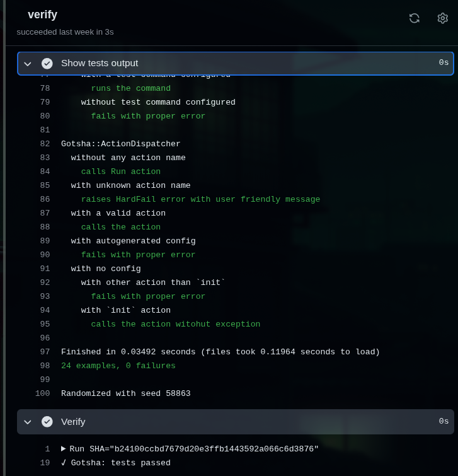This screenshot has height=476, width=458.
Task: Click the Show tests output step title
Action: (100, 63)
